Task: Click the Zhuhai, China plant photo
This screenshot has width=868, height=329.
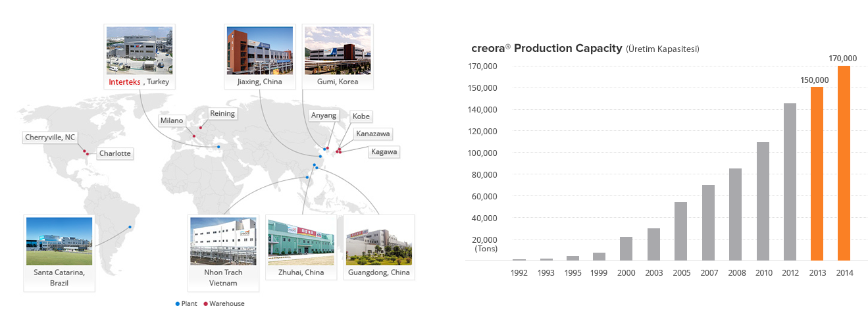Action: click(x=301, y=241)
